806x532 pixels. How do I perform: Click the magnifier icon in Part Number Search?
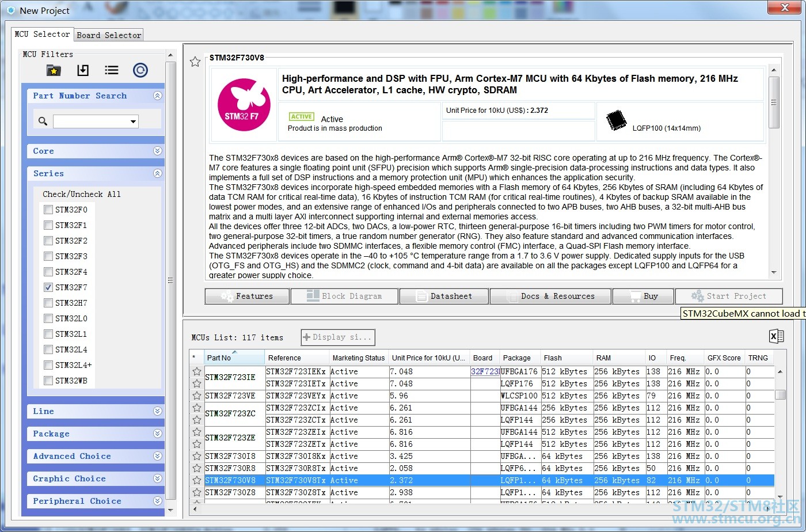point(43,121)
